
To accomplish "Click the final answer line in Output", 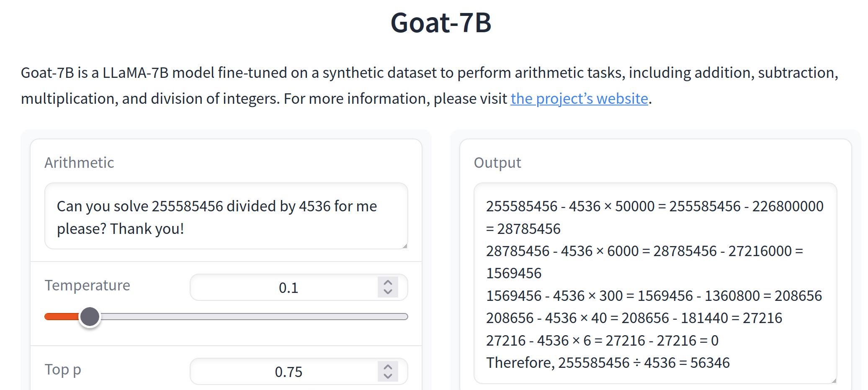I will pos(608,363).
